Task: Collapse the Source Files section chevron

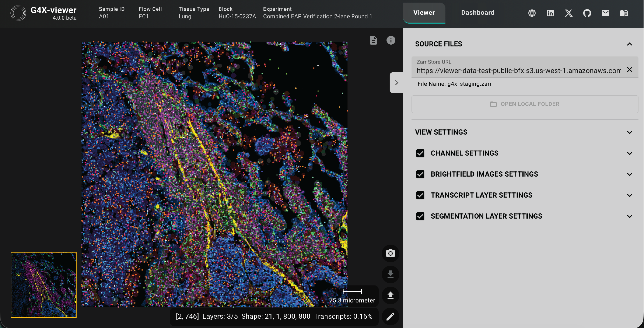Action: point(629,44)
